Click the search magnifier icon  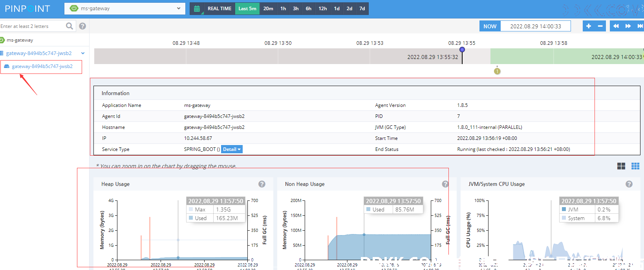coord(70,26)
